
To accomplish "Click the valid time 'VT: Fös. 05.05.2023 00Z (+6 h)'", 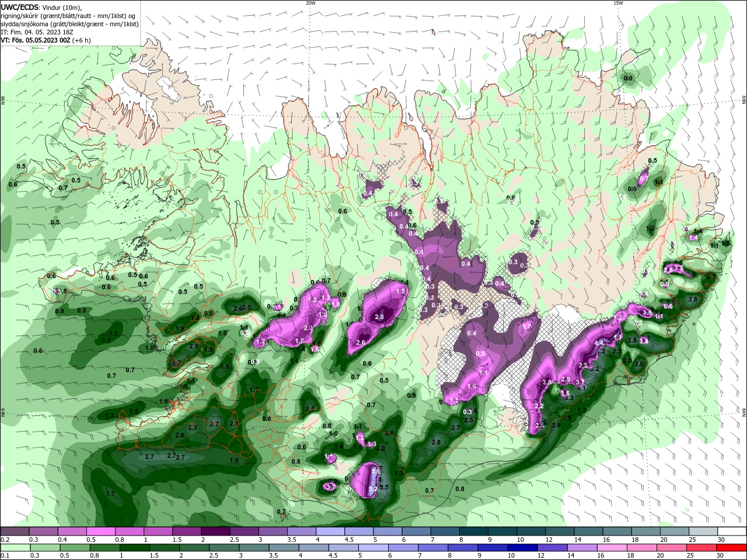I will click(x=46, y=40).
